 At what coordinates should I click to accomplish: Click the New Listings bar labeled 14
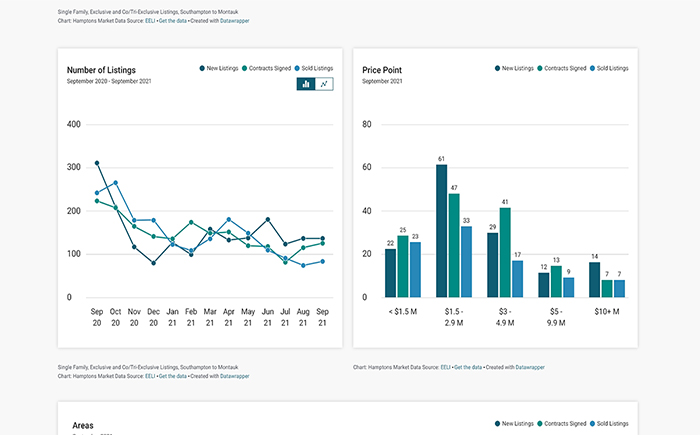point(595,280)
